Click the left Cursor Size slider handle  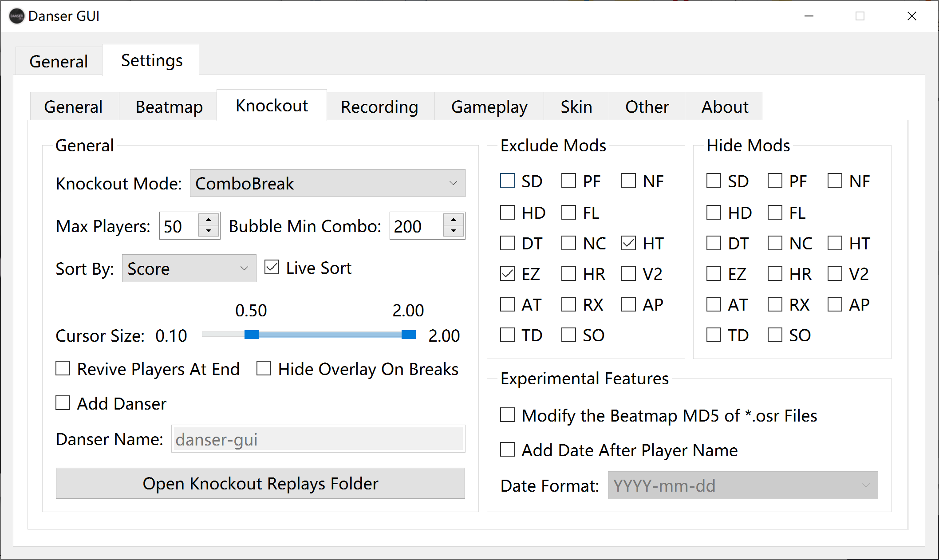pyautogui.click(x=252, y=335)
